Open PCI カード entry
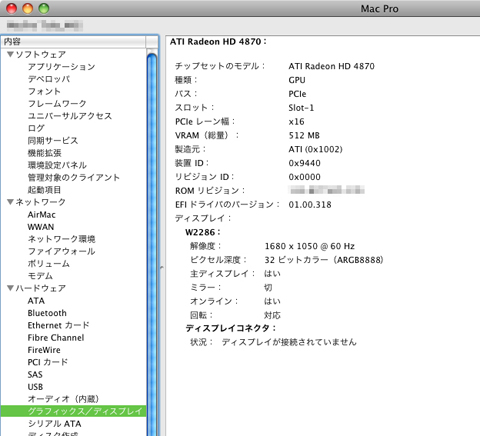Screen dimensions: 480x436 pyautogui.click(x=48, y=362)
